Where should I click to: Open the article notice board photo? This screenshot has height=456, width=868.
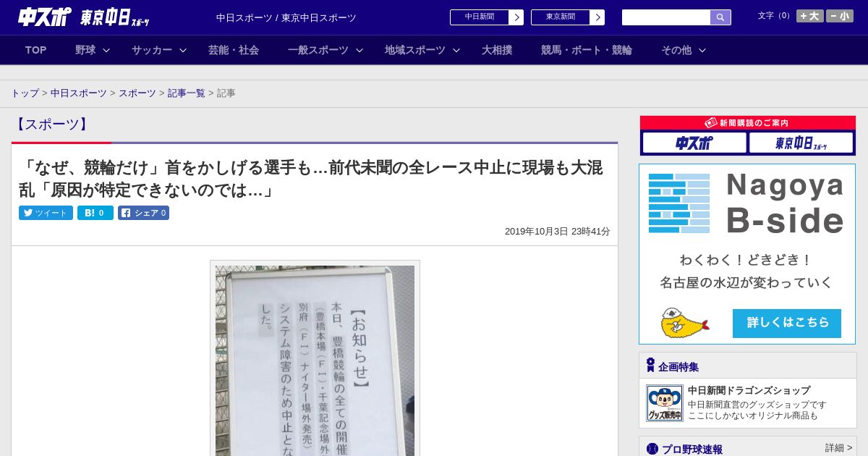pyautogui.click(x=315, y=360)
